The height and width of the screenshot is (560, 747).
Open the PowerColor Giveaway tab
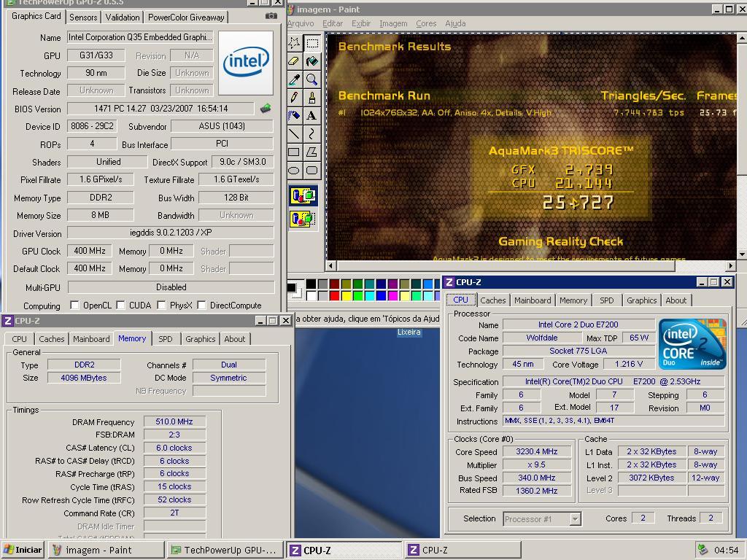[x=186, y=17]
